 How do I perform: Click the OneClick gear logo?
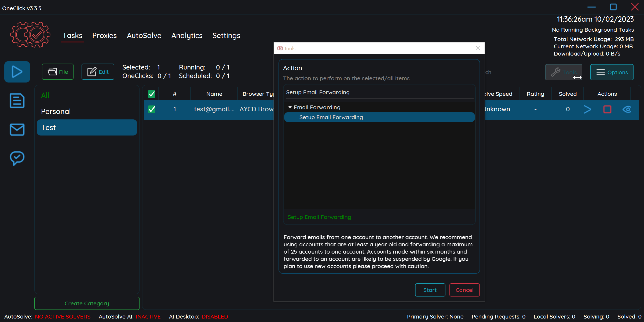pyautogui.click(x=30, y=35)
